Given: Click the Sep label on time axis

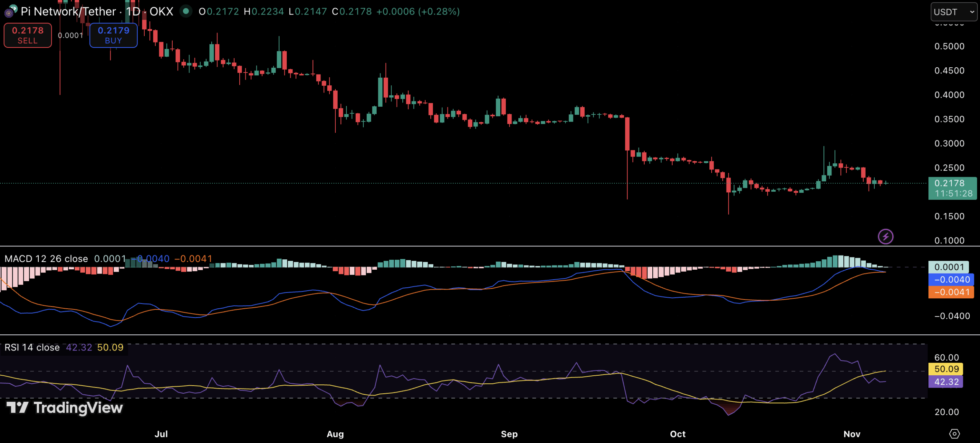Looking at the screenshot, I should tap(509, 434).
